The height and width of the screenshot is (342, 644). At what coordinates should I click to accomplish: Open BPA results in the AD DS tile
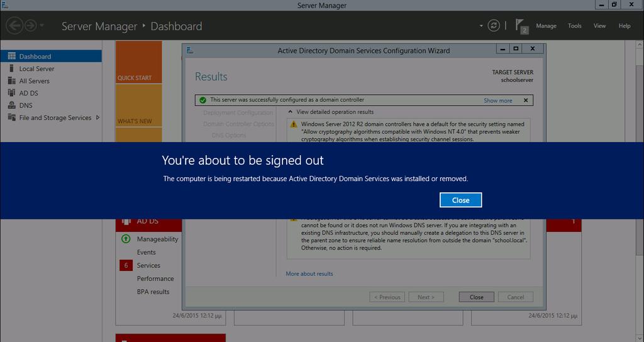coord(153,292)
